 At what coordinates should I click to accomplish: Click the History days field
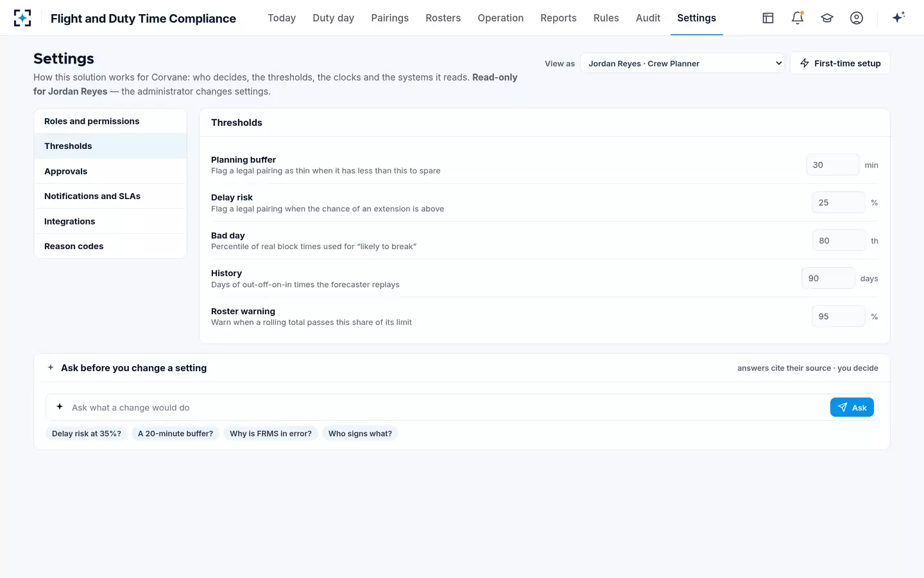pyautogui.click(x=828, y=279)
